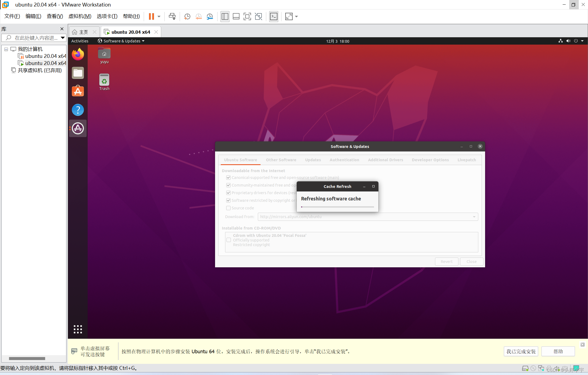The width and height of the screenshot is (588, 375).
Task: Toggle Software restricted by copyright checkbox
Action: pos(228,200)
